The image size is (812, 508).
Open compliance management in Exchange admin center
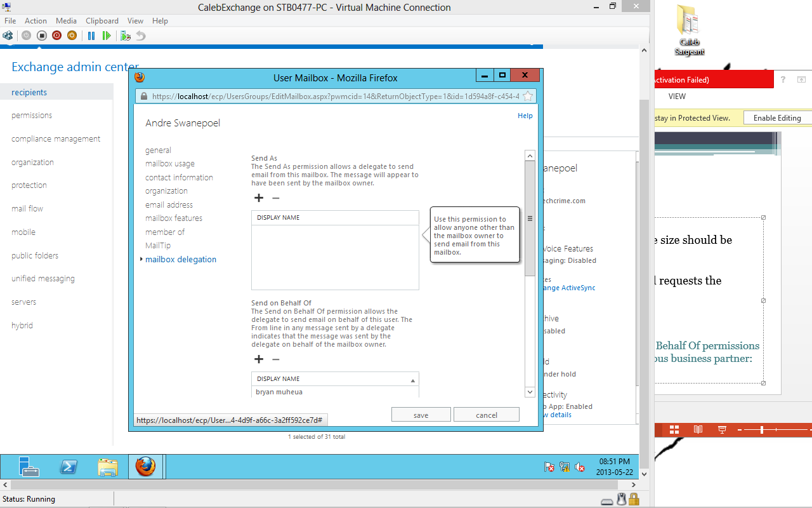coord(56,139)
